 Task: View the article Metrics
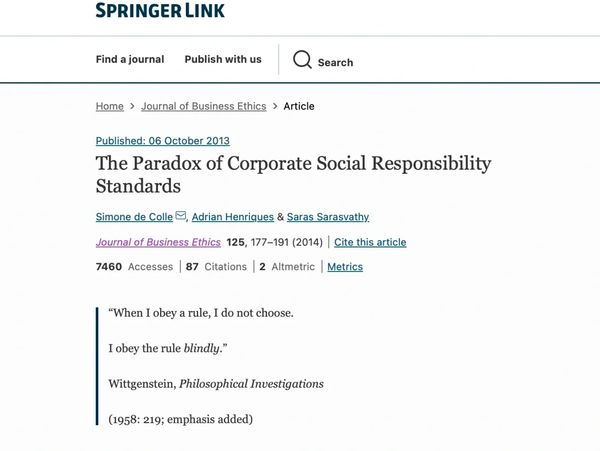pyautogui.click(x=345, y=267)
